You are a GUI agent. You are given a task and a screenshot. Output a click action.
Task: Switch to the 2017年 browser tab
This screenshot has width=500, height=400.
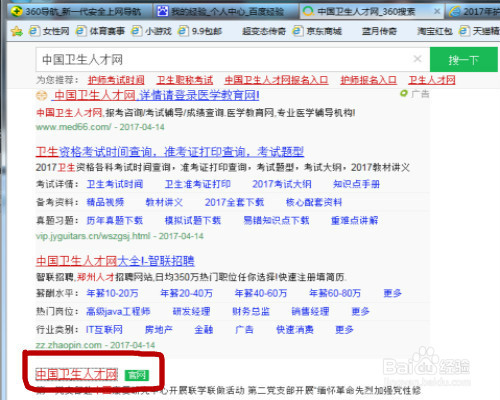coord(473,12)
